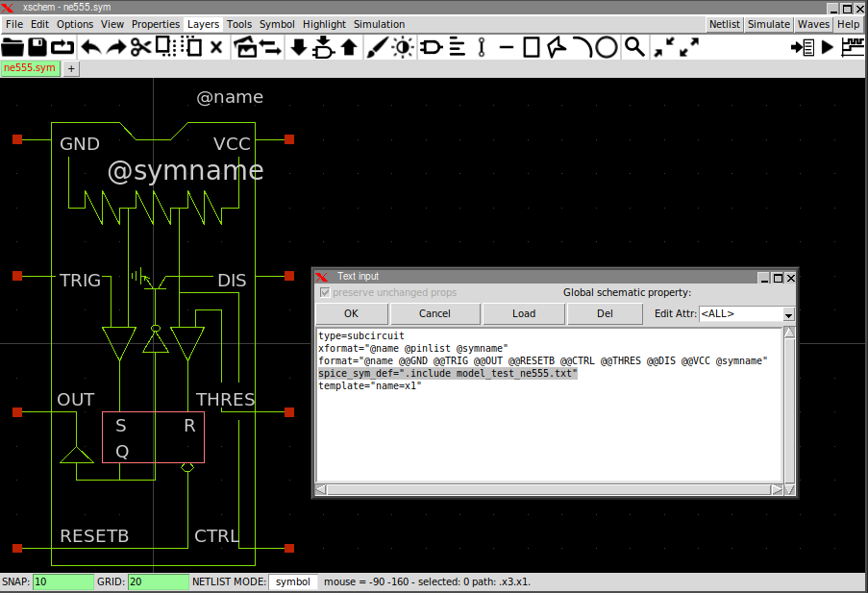Click the waveform viewer icon

[x=853, y=47]
